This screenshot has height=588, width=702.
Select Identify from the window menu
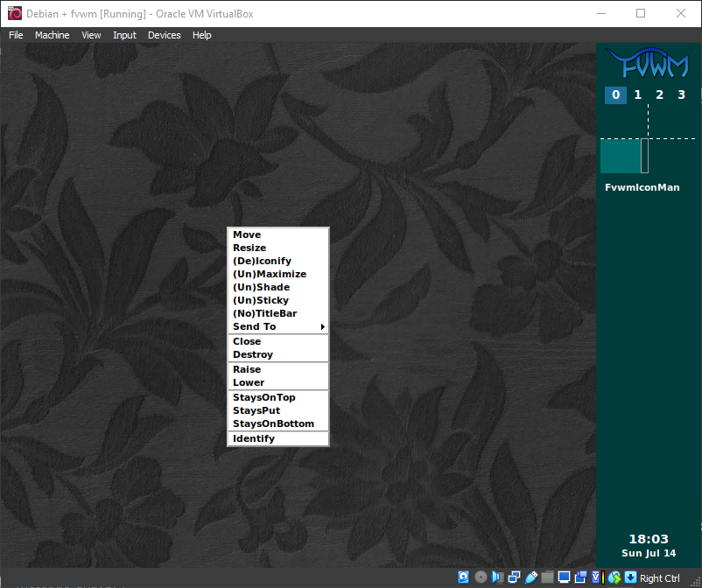point(254,438)
